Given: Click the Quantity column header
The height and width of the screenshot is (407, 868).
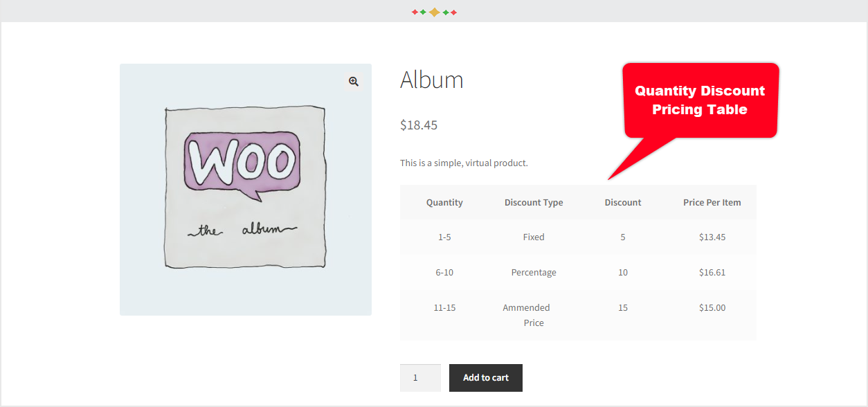Looking at the screenshot, I should [444, 203].
